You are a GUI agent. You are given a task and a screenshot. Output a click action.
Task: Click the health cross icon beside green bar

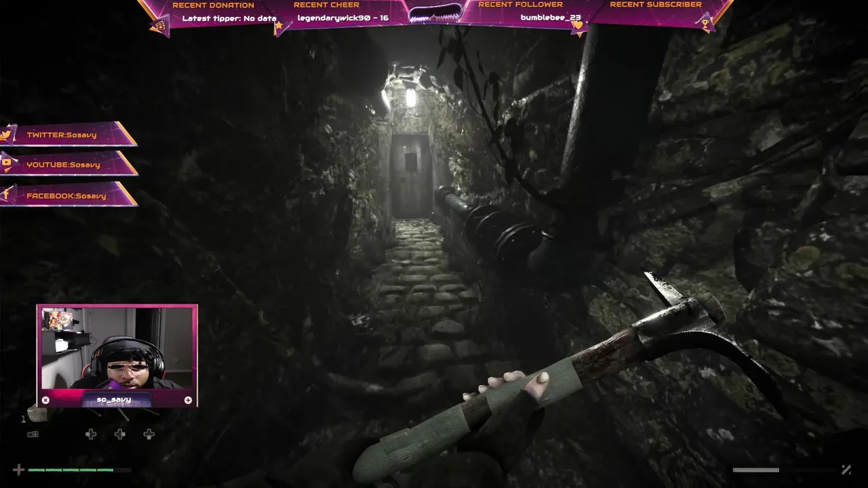point(18,469)
